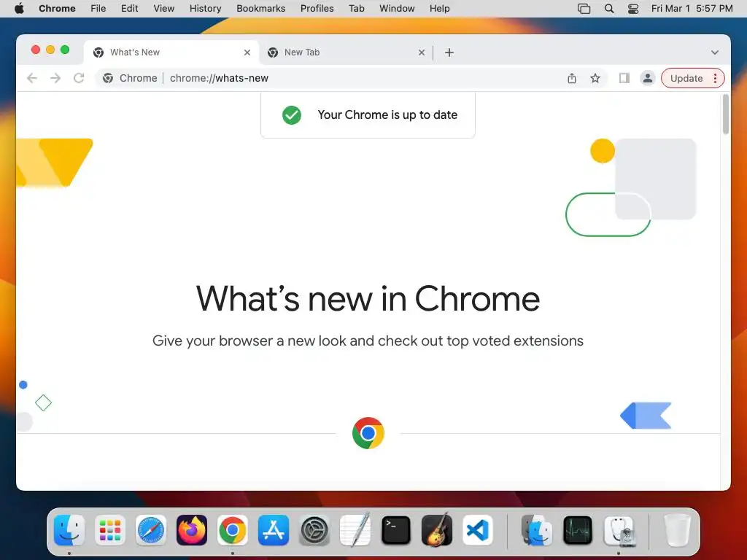
Task: Click the Chrome logo at page divider
Action: point(368,433)
